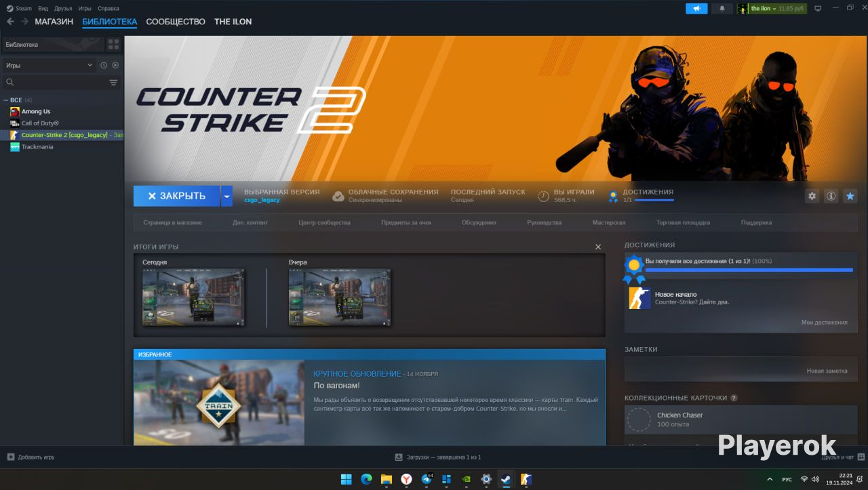
Task: Open advanced filter options icon
Action: (x=113, y=83)
